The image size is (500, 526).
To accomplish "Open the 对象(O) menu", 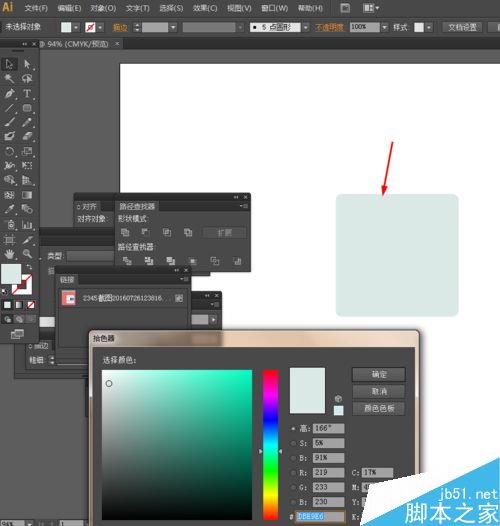I will tap(103, 8).
